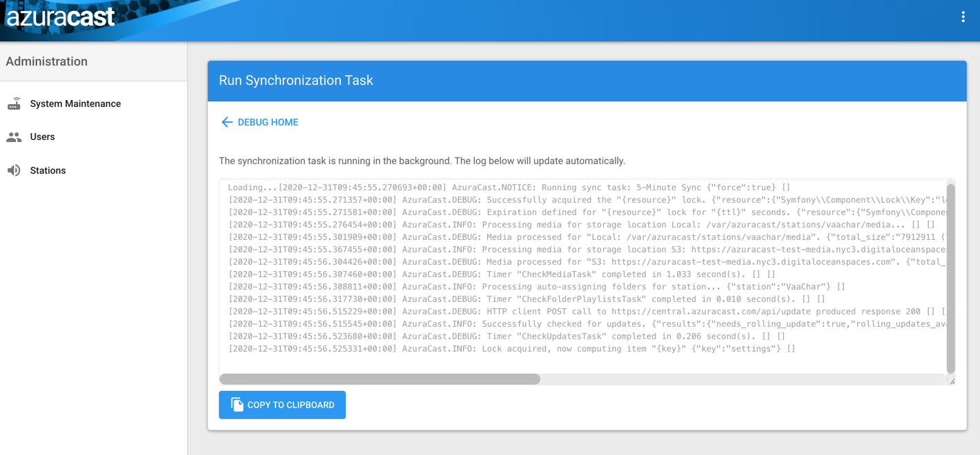
Task: Click the Administration heading
Action: 46,61
